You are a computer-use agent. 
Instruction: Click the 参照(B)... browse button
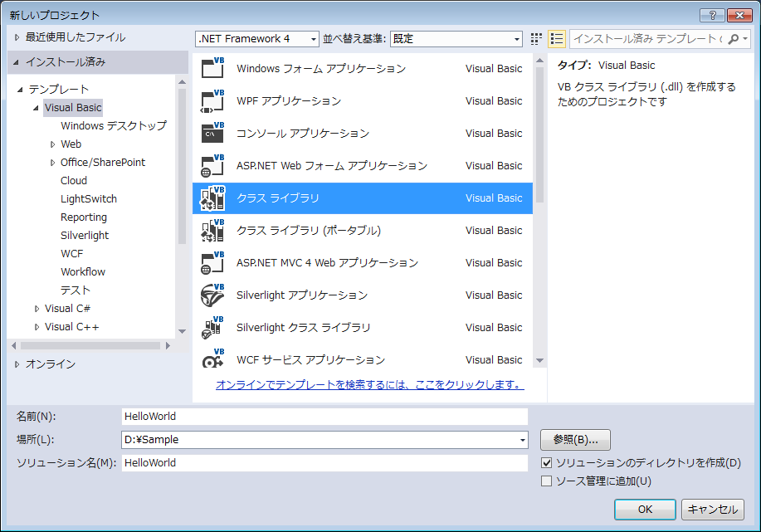click(x=575, y=440)
